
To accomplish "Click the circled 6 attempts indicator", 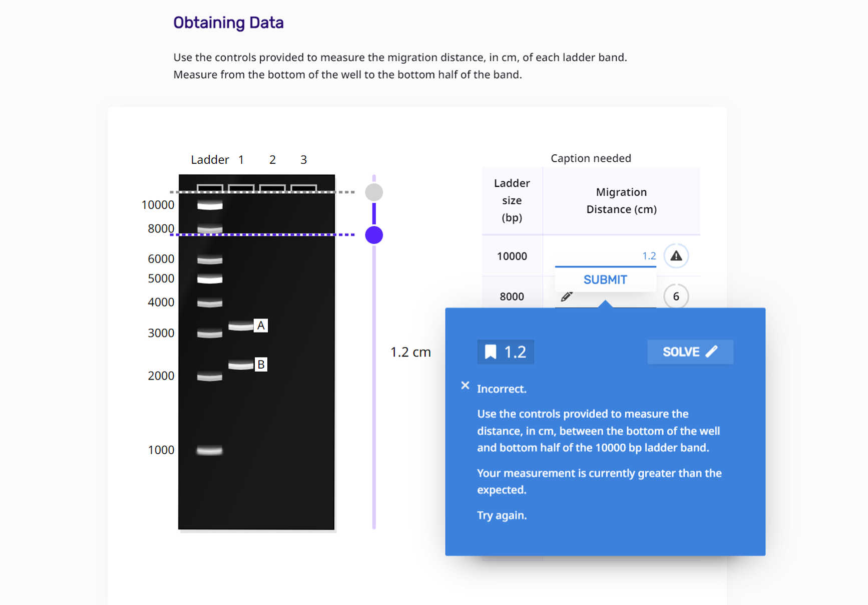I will pos(676,296).
